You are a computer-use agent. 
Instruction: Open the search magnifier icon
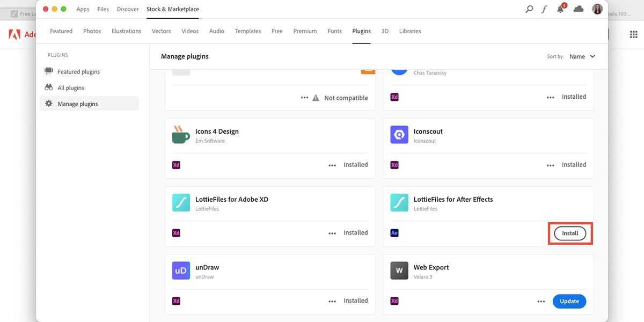(529, 9)
